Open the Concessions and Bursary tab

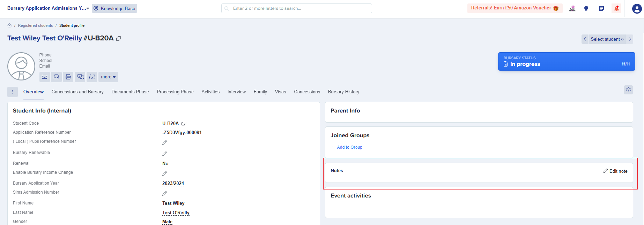pos(77,92)
